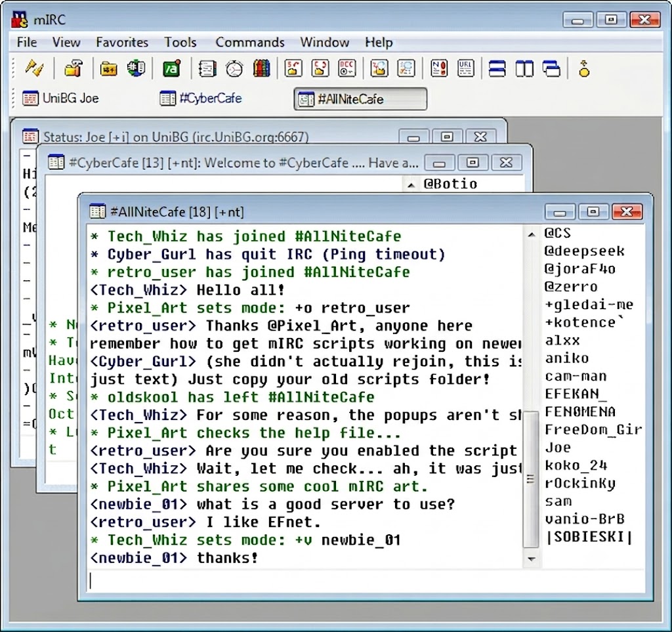This screenshot has width=672, height=632.
Task: Click the Status window title bar icon
Action: click(30, 137)
